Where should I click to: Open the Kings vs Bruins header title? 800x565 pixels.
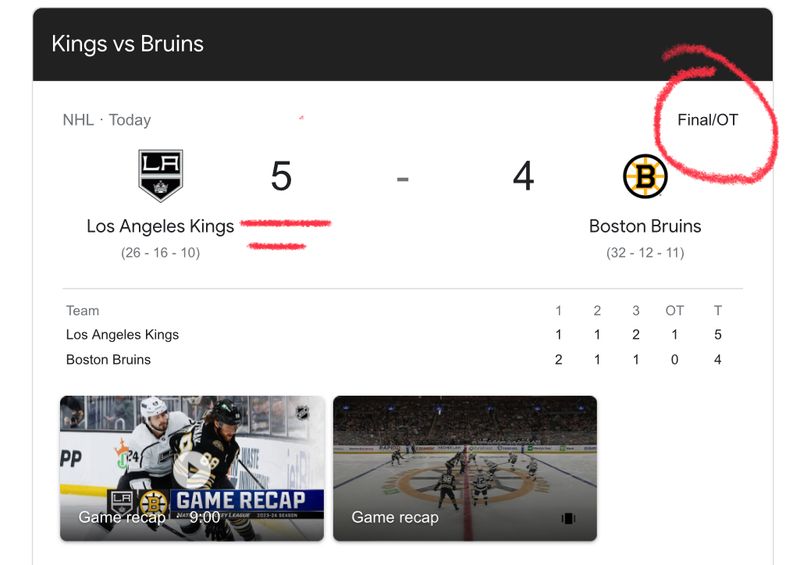(127, 44)
